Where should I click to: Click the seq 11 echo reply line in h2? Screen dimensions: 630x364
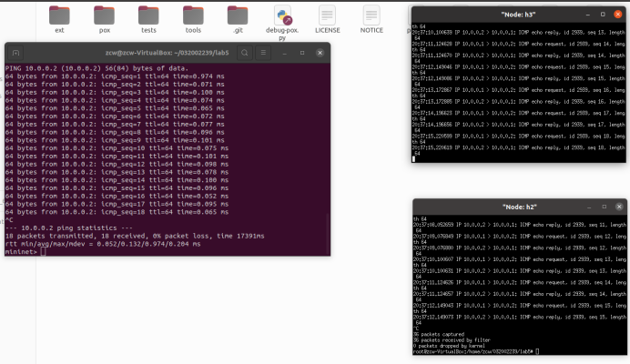pyautogui.click(x=520, y=225)
